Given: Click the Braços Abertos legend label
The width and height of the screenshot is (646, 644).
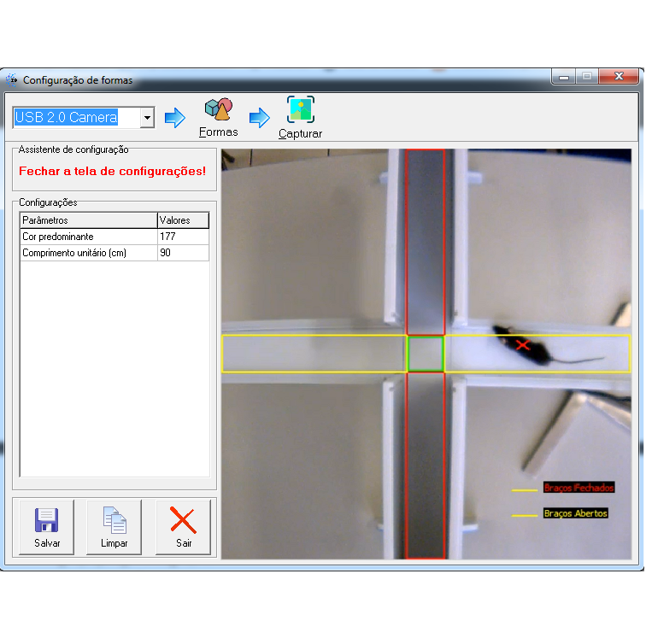Looking at the screenshot, I should click(575, 513).
